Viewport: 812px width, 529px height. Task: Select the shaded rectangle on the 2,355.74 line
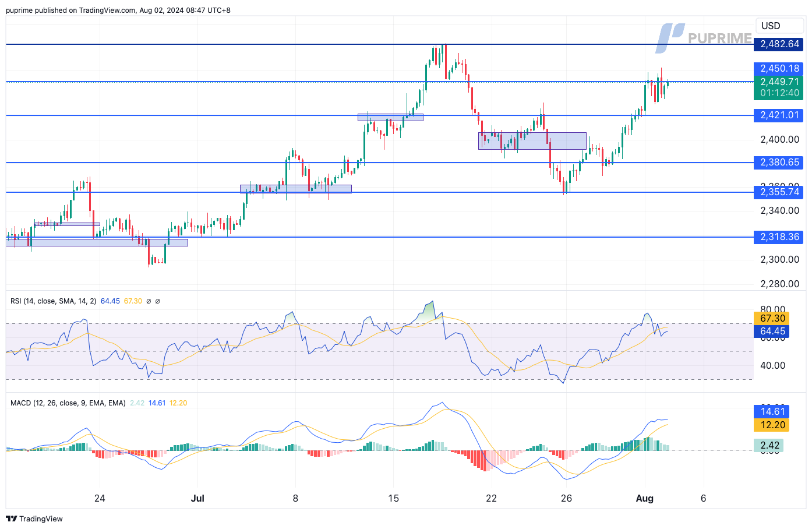tap(296, 189)
